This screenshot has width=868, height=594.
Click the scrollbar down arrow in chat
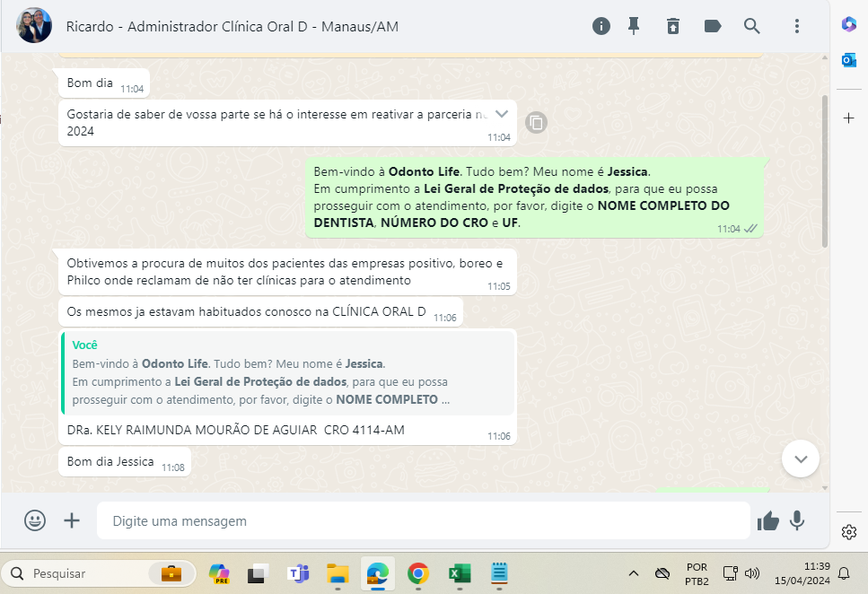click(825, 488)
